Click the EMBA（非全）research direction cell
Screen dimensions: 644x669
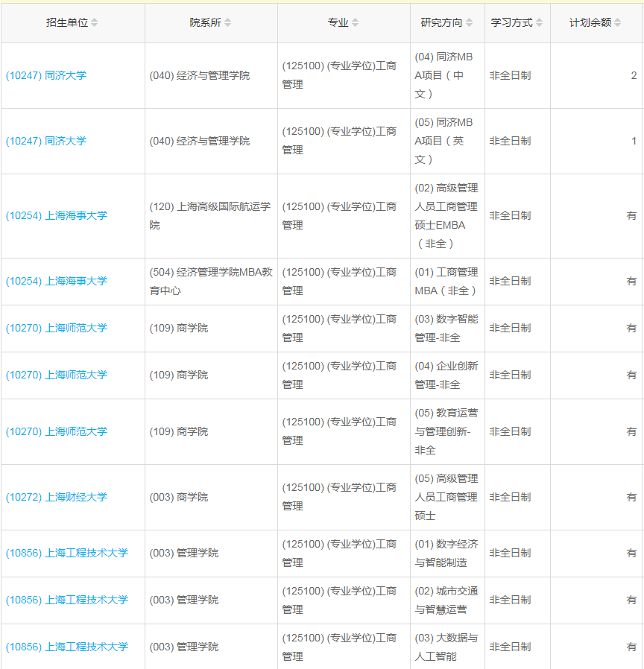click(x=444, y=215)
